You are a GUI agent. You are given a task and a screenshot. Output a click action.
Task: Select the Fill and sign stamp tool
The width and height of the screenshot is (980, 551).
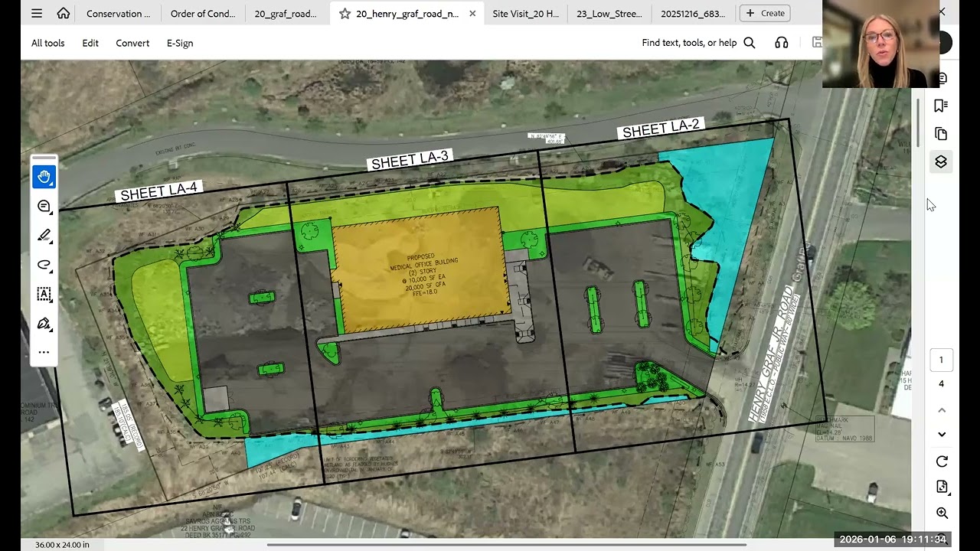[x=44, y=323]
